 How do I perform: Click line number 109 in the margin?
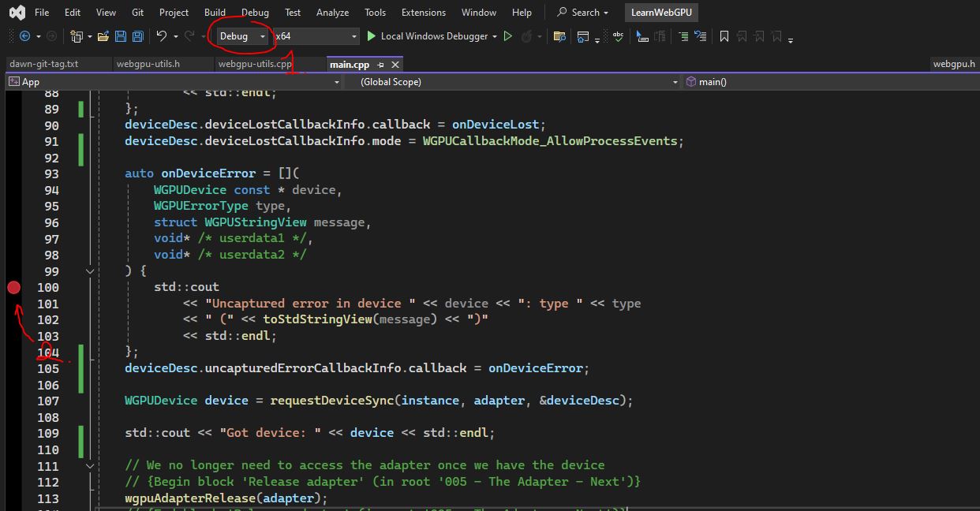(47, 433)
